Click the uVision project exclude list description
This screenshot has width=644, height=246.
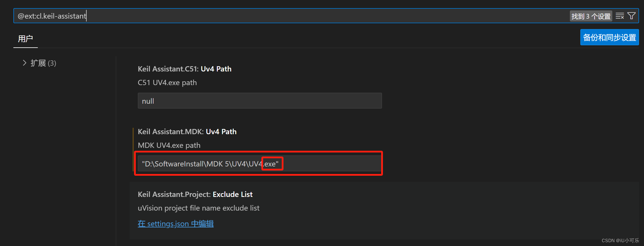click(199, 208)
